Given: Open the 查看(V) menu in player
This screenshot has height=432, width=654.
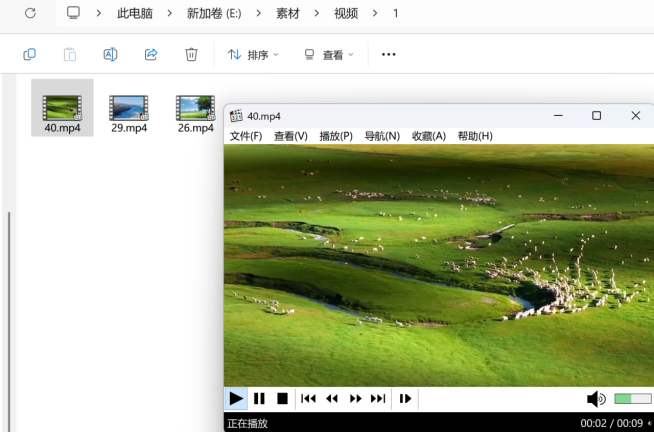Looking at the screenshot, I should pyautogui.click(x=291, y=136).
